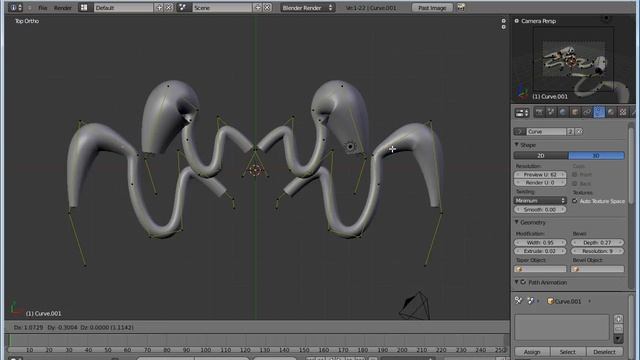This screenshot has width=640, height=360.
Task: Add a material slot with plus
Action: 618,319
